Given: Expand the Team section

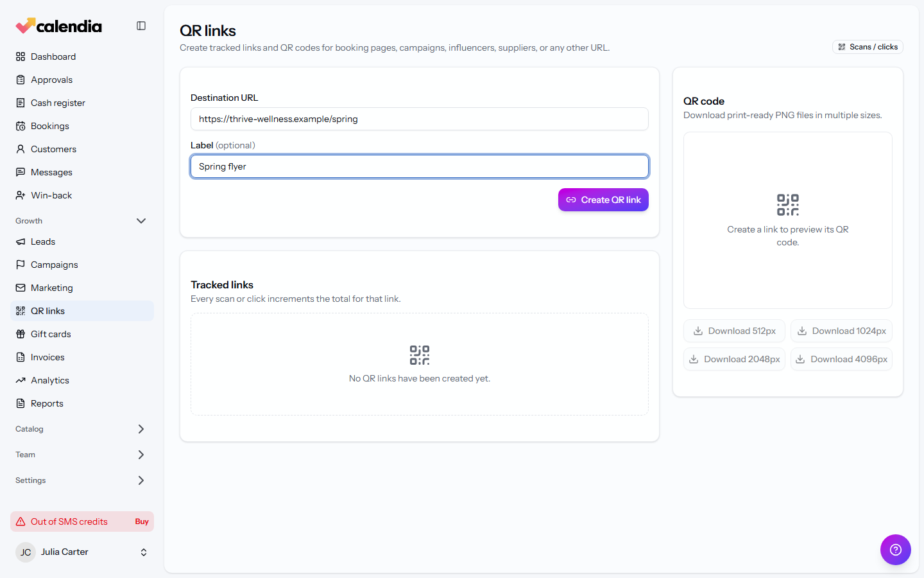Looking at the screenshot, I should click(x=141, y=455).
